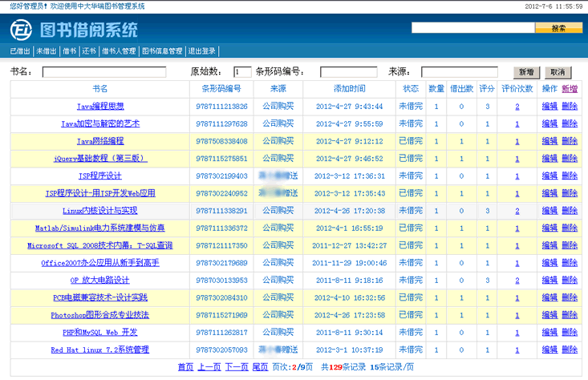Click the 新增 link in table header

(x=570, y=89)
